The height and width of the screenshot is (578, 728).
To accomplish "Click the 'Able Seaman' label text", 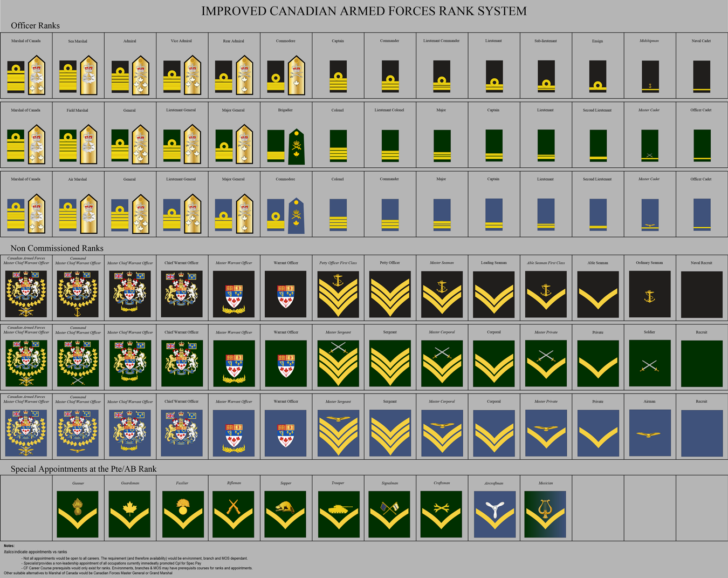I will (x=597, y=263).
